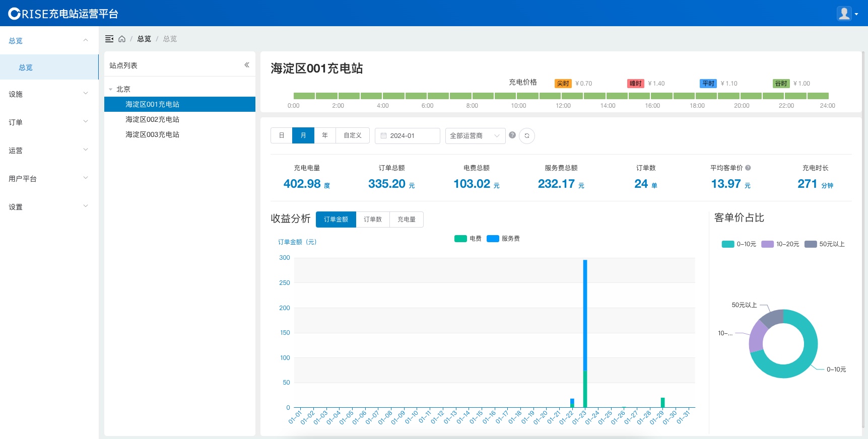This screenshot has height=439, width=868.
Task: Expand the 设施 sidebar menu
Action: click(x=49, y=94)
